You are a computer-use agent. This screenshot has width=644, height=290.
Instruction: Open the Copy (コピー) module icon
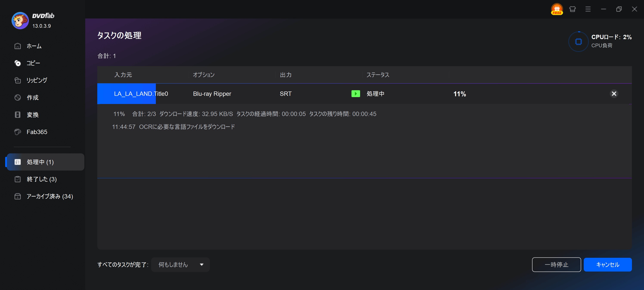(x=17, y=63)
